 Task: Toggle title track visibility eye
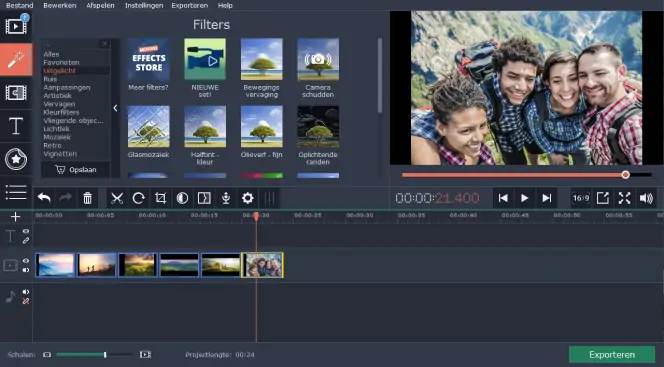click(26, 232)
